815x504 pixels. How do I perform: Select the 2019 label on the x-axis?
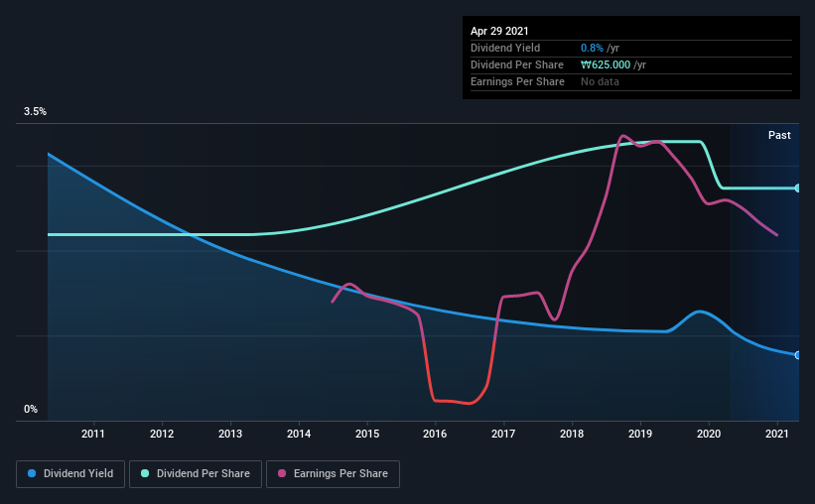click(x=640, y=434)
